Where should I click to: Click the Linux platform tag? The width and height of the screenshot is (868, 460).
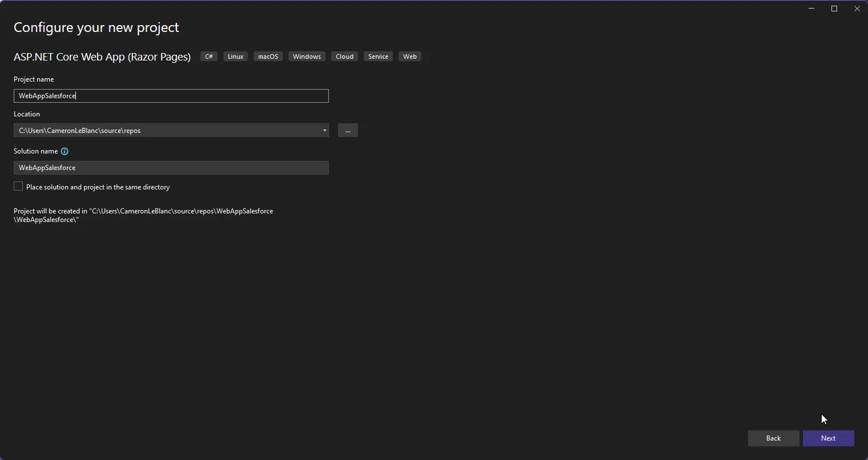click(x=235, y=57)
